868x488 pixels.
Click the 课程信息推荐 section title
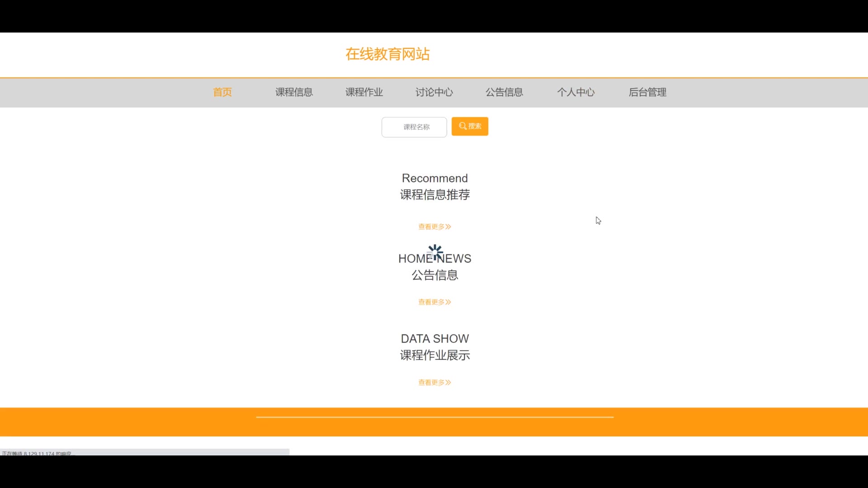pyautogui.click(x=434, y=195)
